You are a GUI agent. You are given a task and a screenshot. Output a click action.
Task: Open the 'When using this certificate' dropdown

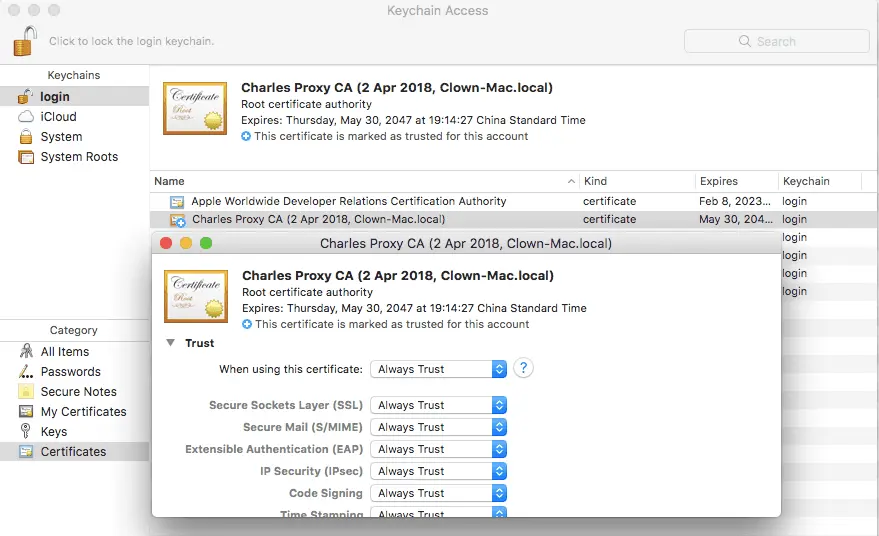(x=438, y=369)
